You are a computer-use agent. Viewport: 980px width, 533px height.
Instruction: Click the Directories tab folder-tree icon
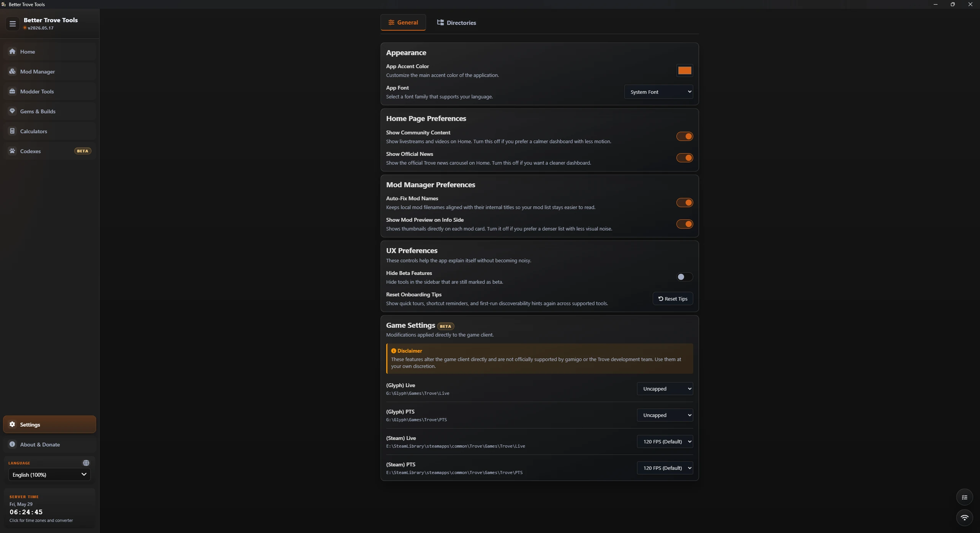(440, 23)
